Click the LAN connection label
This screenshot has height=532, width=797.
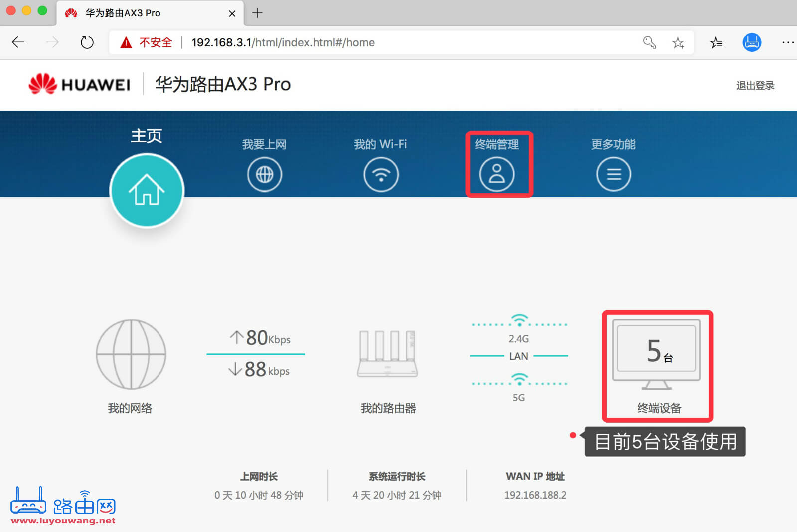pyautogui.click(x=519, y=356)
